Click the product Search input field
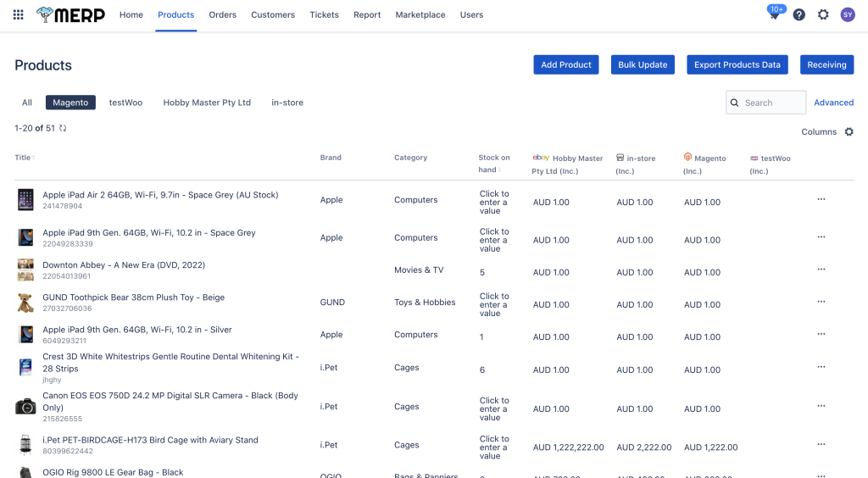The height and width of the screenshot is (478, 868). click(771, 103)
